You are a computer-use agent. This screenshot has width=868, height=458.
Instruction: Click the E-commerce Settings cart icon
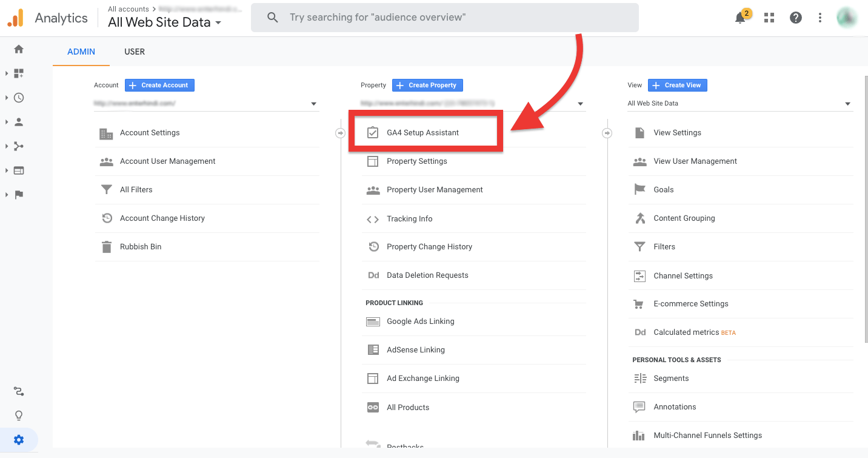pyautogui.click(x=638, y=304)
